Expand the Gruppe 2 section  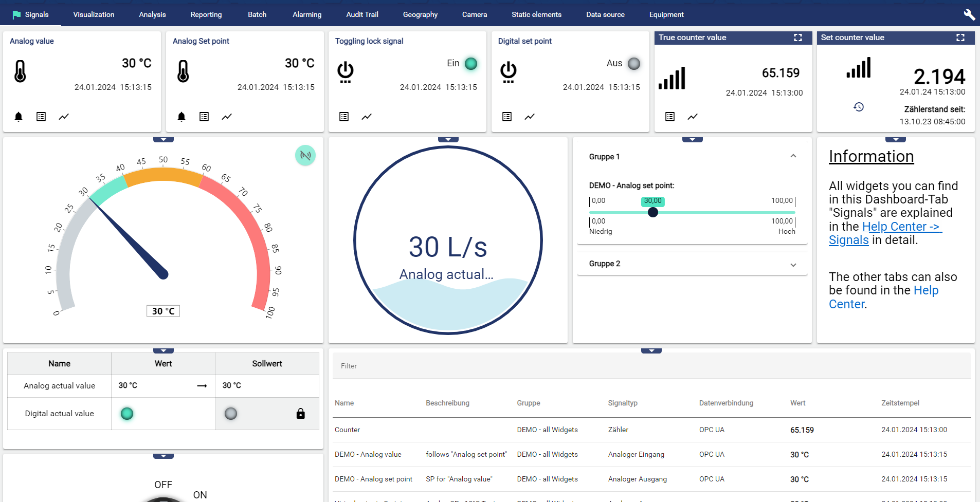point(793,265)
